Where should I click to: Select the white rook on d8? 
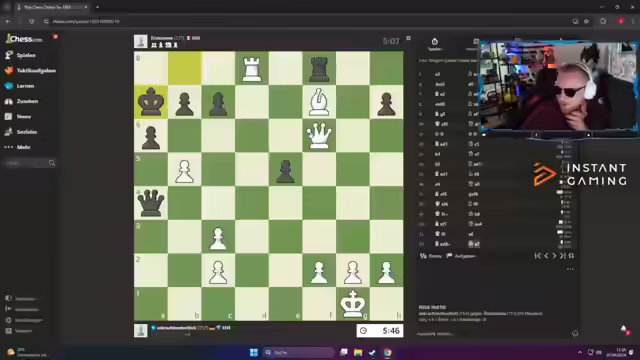coord(252,68)
